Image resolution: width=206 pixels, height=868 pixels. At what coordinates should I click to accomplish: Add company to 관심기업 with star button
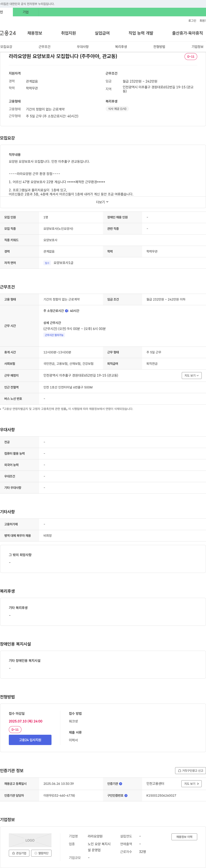19,853
